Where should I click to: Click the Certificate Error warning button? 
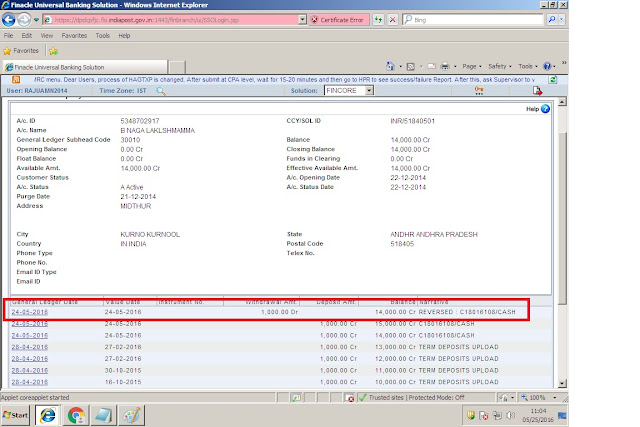(x=339, y=20)
